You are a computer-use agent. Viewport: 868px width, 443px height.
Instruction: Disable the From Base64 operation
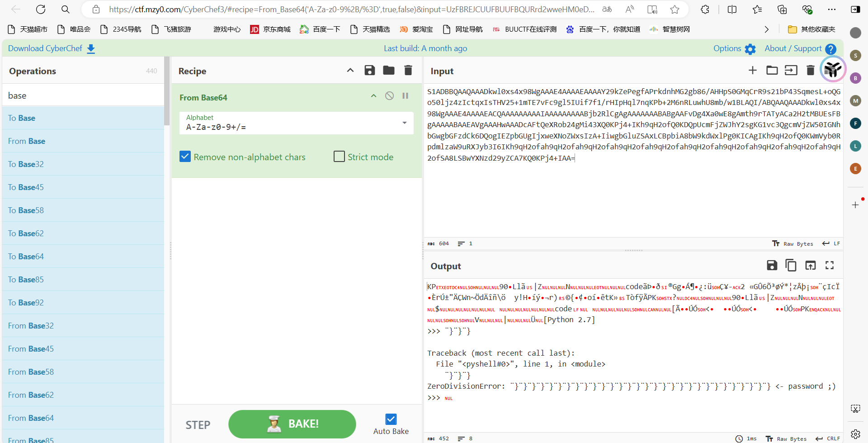pyautogui.click(x=389, y=96)
